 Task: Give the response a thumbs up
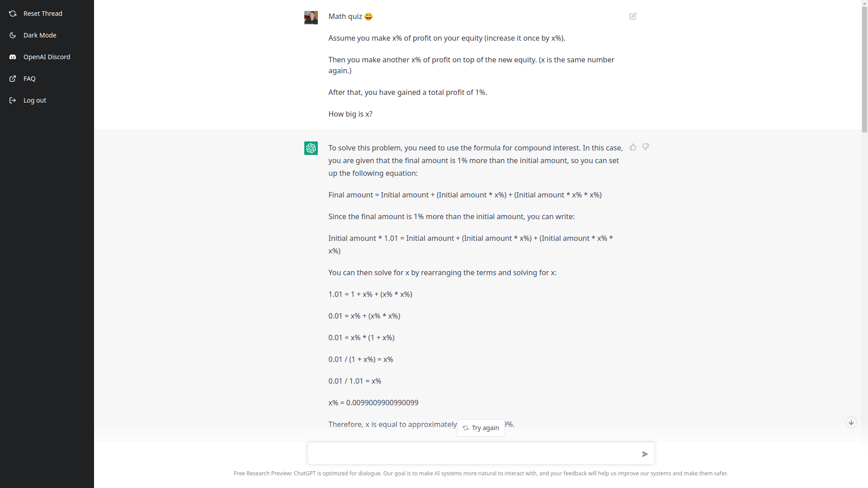coord(632,147)
